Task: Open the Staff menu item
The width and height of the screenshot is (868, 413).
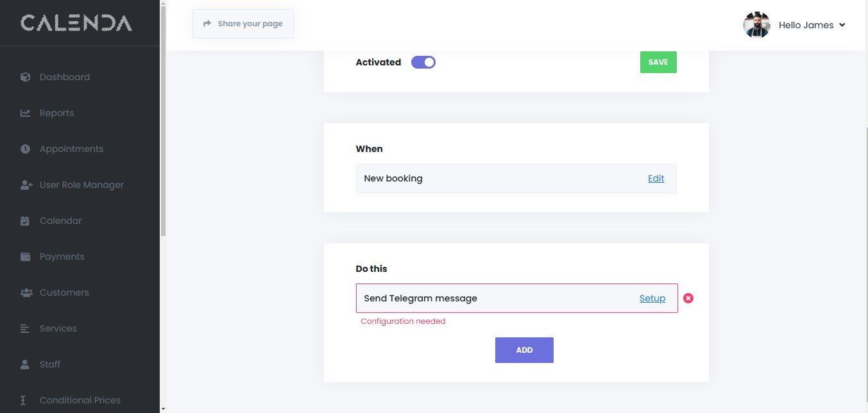Action: coord(50,364)
